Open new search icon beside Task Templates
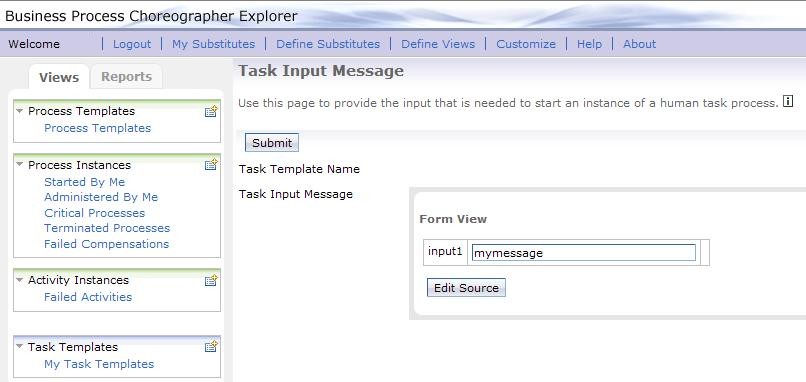Viewport: 806px width, 382px height. 211,347
